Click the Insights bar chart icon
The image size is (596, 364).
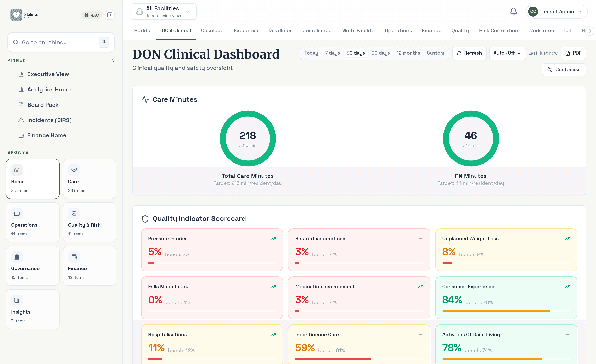(17, 300)
